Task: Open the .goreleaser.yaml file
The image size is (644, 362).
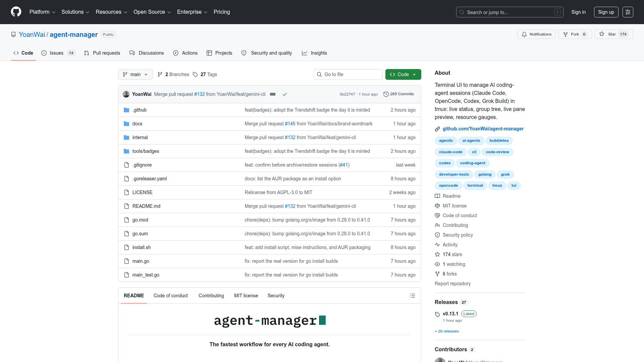Action: [150, 179]
